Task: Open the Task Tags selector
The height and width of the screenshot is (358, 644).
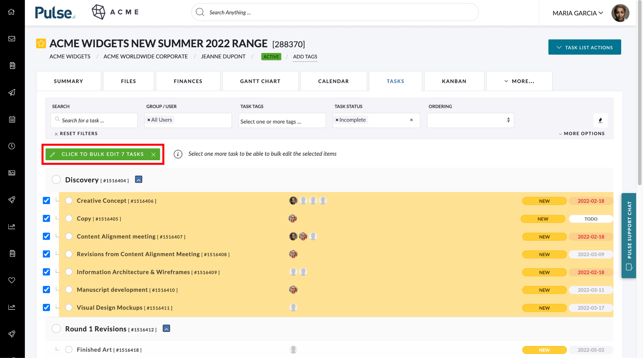Action: coord(282,121)
